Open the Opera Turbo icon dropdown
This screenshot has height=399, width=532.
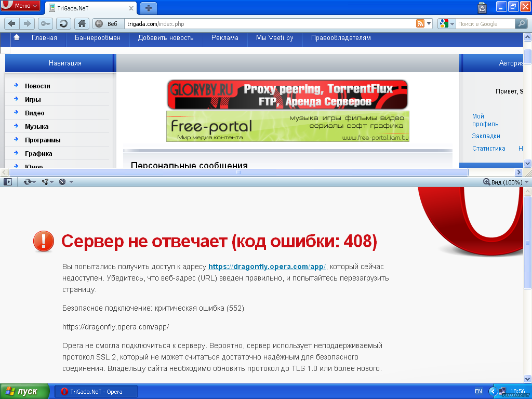[66, 182]
